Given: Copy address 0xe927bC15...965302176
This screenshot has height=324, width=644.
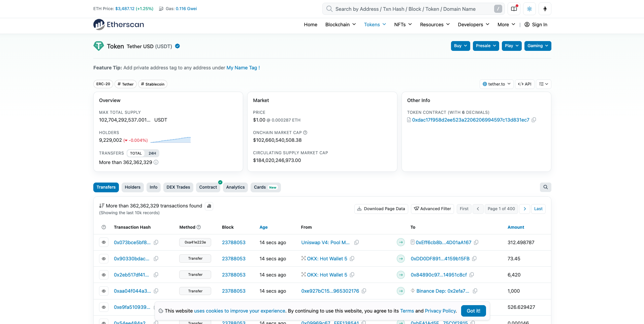Looking at the screenshot, I should (364, 291).
